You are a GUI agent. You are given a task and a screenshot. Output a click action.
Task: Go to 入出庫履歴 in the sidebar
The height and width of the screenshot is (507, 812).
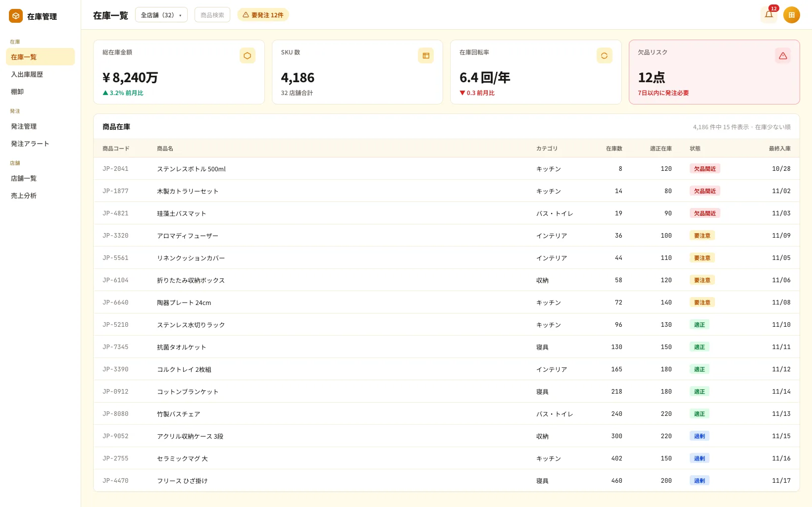click(40, 74)
